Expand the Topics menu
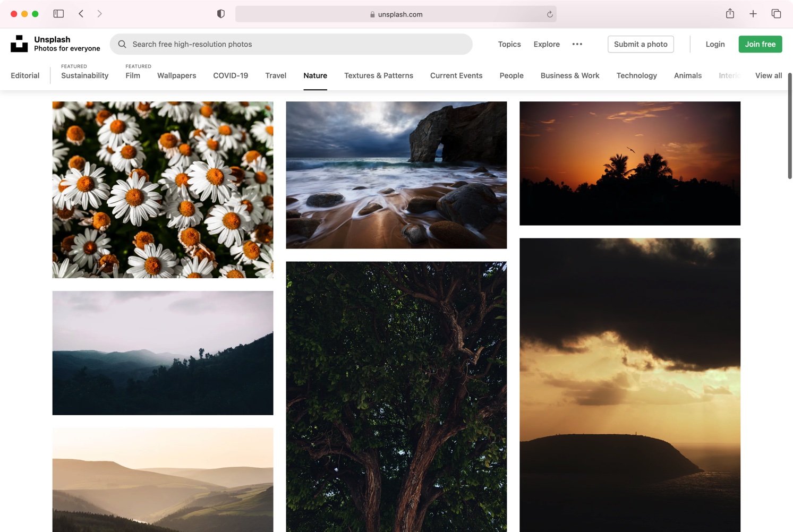This screenshot has height=532, width=793. [509, 44]
